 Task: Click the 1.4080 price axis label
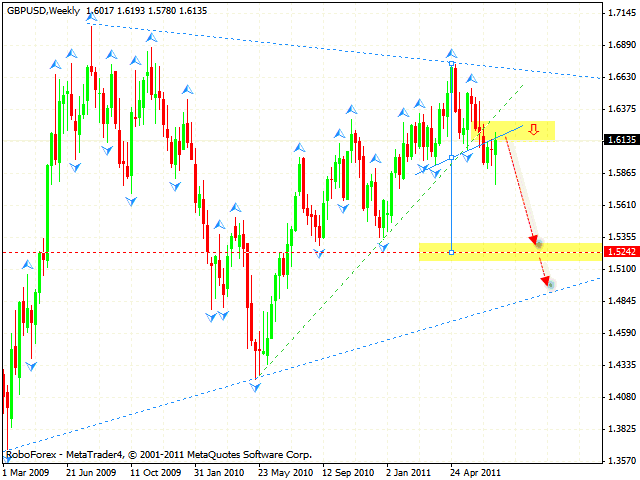pos(622,397)
